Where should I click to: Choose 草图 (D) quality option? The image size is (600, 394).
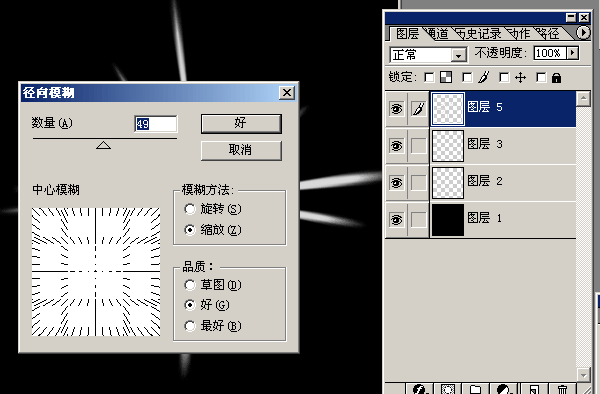coord(190,285)
